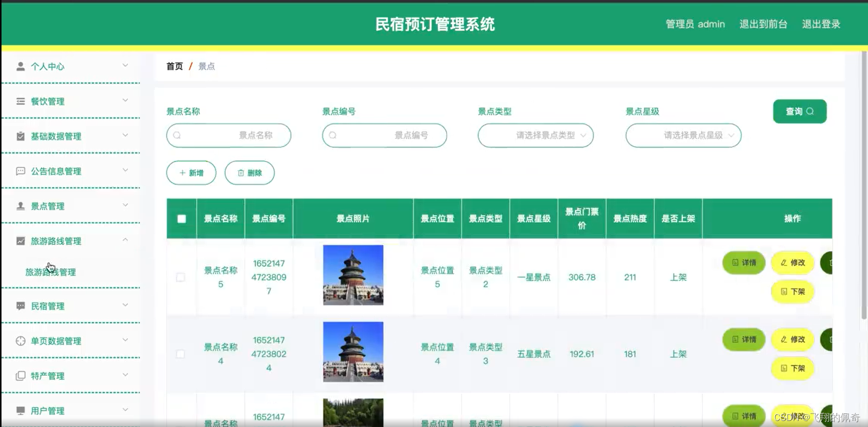868x427 pixels.
Task: Click 详情 button for 景点名称5 row
Action: (744, 262)
